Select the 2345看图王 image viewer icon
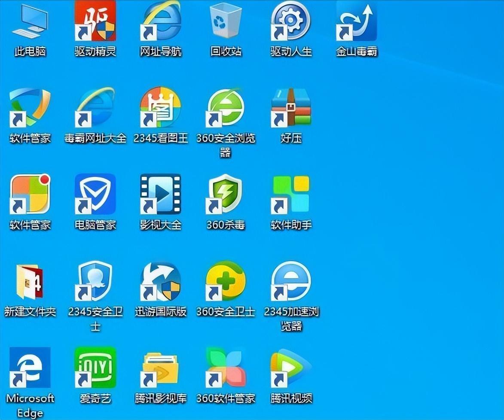Viewport: 504px width, 420px height. 160,107
